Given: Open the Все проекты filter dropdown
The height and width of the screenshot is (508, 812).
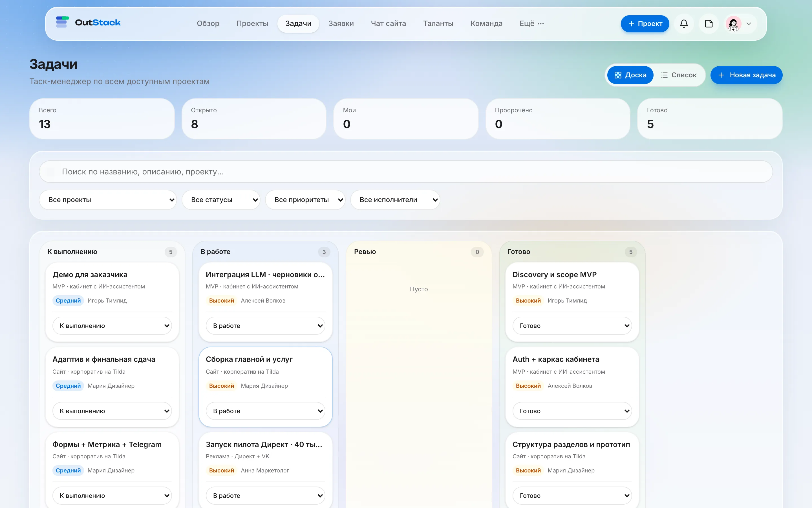Looking at the screenshot, I should click(x=108, y=200).
